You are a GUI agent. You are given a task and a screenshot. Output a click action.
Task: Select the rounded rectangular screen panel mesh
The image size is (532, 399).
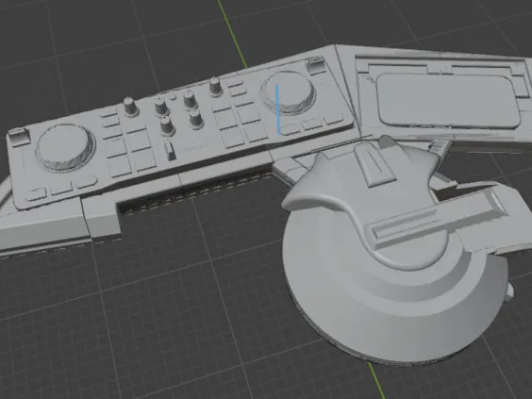[448, 101]
